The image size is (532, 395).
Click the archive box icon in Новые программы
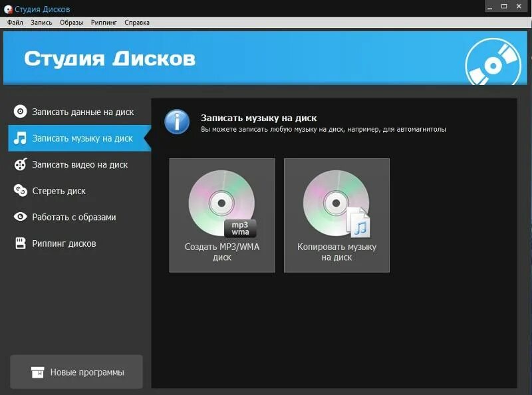[x=38, y=372]
